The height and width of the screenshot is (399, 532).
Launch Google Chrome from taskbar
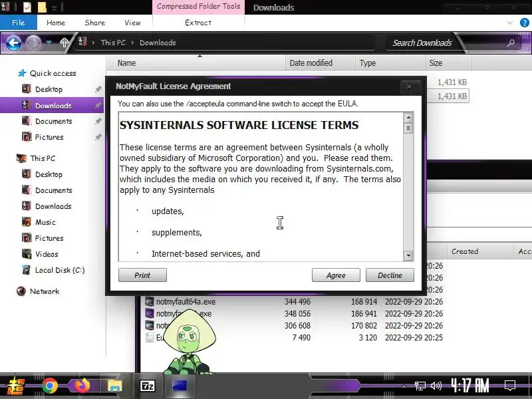coord(50,386)
